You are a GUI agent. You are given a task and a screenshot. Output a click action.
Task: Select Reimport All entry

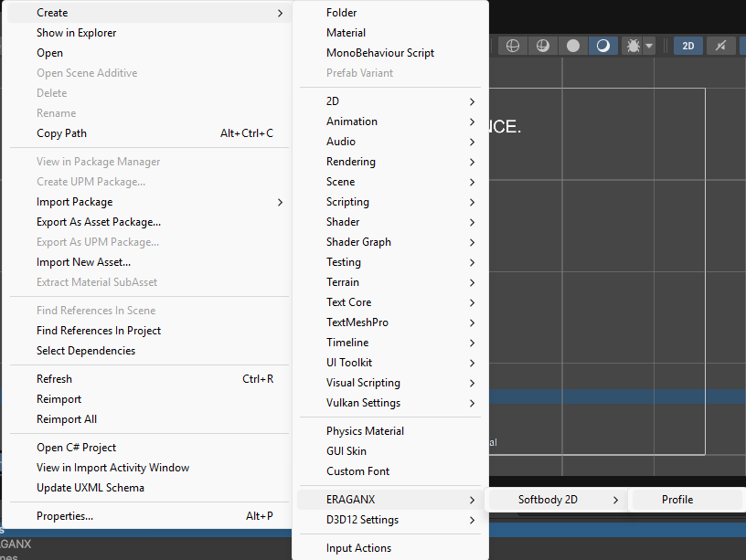(149, 419)
